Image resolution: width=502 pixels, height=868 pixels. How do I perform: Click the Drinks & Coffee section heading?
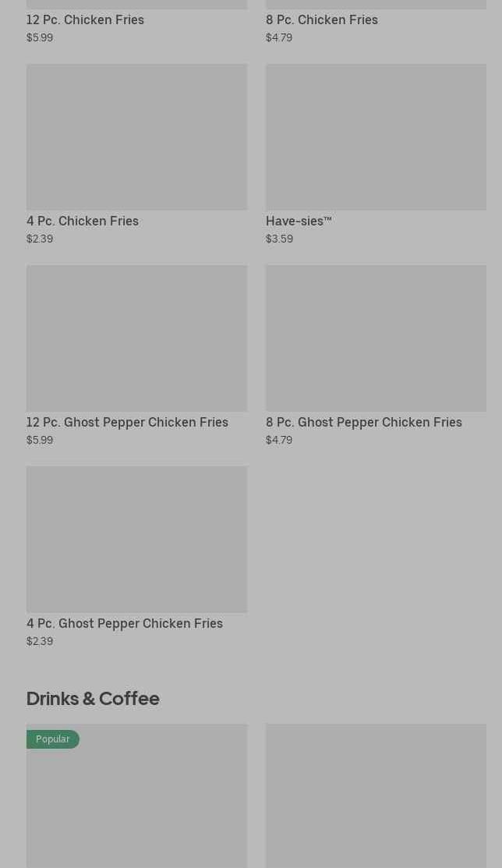point(93,698)
